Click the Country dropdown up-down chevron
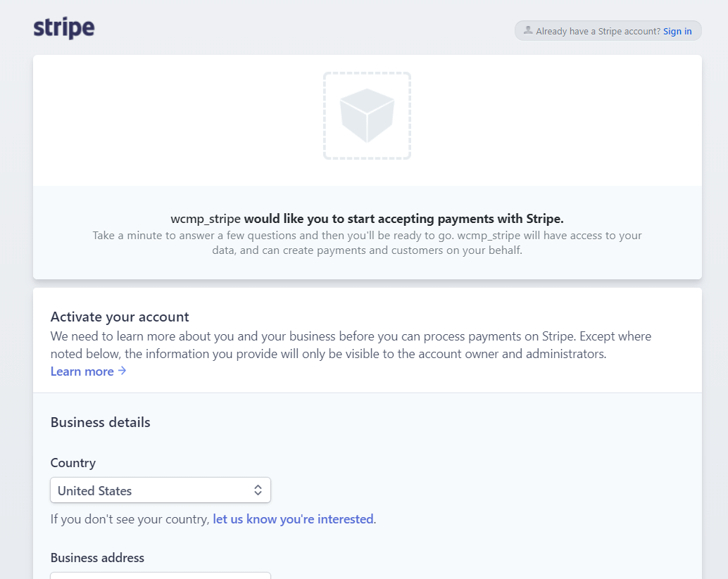 [258, 490]
